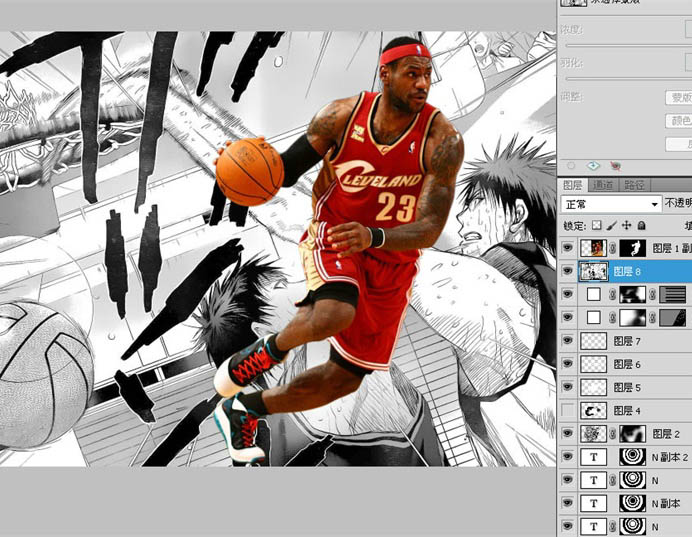
Task: Select the N 副本 2 layer name
Action: pos(669,458)
